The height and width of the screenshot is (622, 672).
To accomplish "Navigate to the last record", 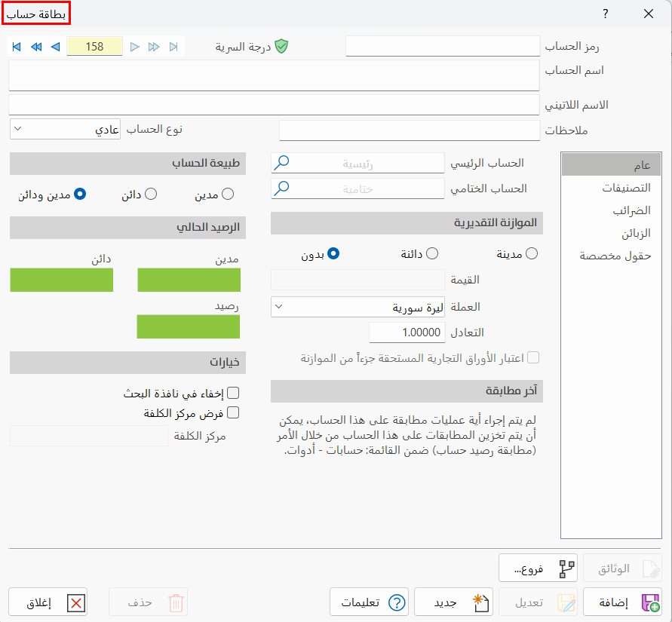I will pyautogui.click(x=173, y=47).
